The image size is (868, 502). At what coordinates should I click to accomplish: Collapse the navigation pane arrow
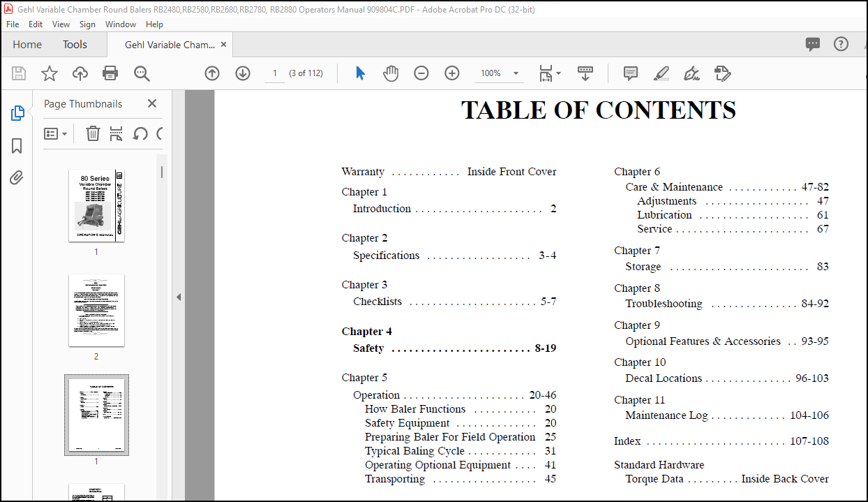point(179,297)
